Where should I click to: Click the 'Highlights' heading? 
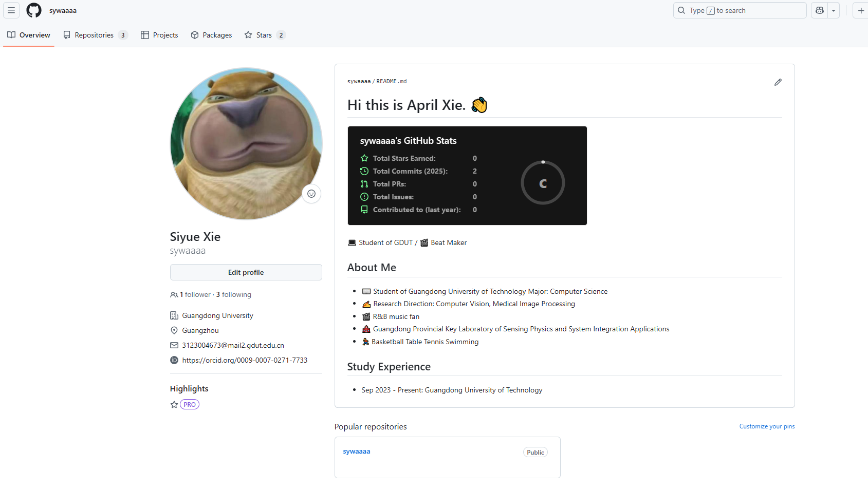pos(189,389)
